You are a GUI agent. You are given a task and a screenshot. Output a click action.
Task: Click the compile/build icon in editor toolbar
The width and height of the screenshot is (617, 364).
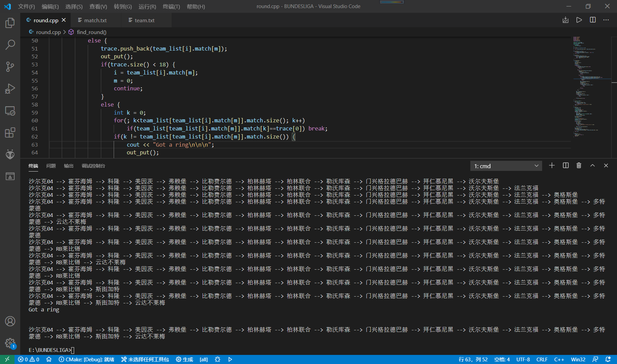[x=565, y=20]
